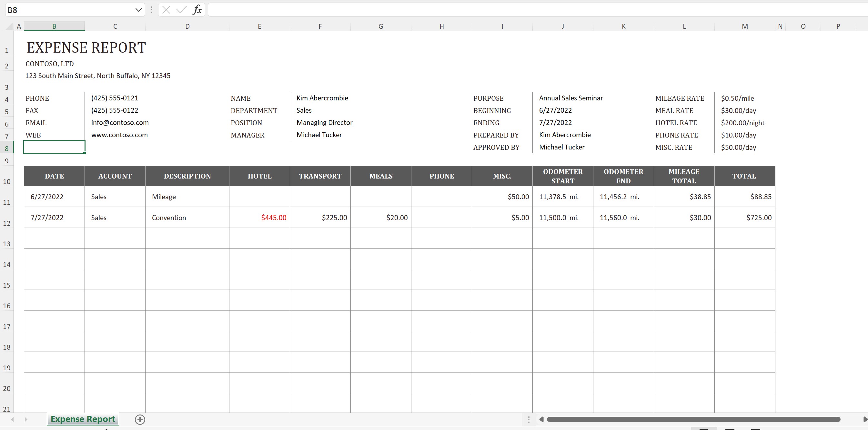Select row header 11
This screenshot has width=868, height=430.
7,202
